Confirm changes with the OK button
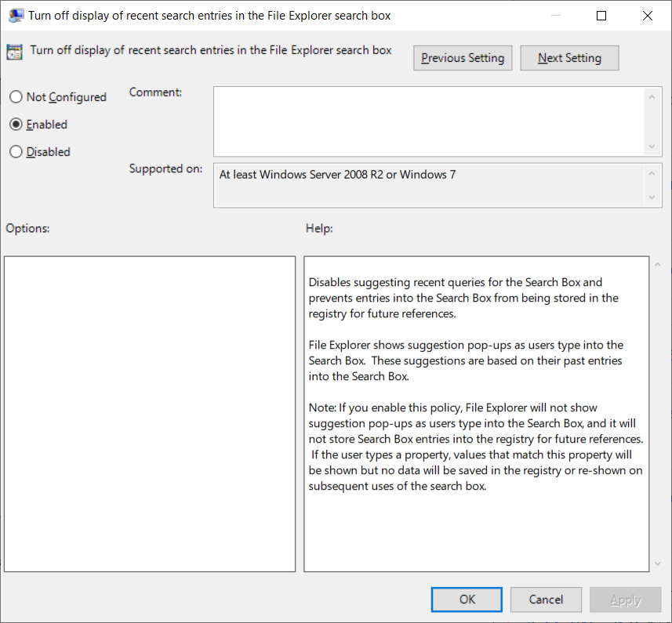Screen dimensions: 672x623 coord(466,599)
